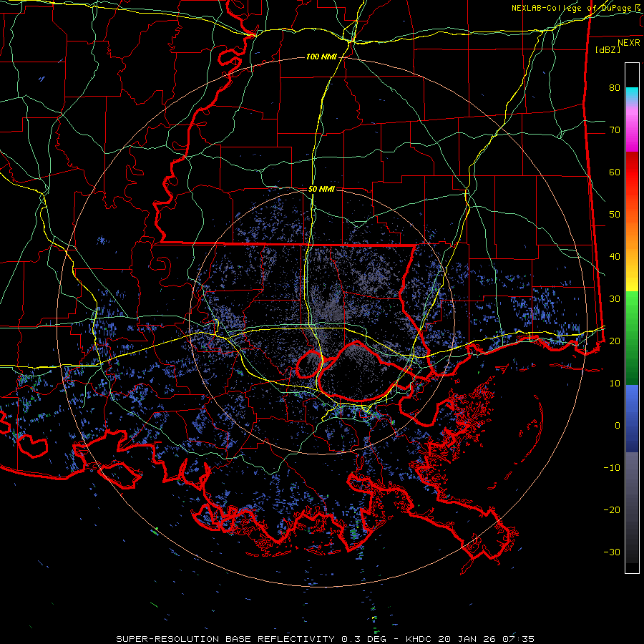Click the '50 NMI' range ring label

click(321, 190)
